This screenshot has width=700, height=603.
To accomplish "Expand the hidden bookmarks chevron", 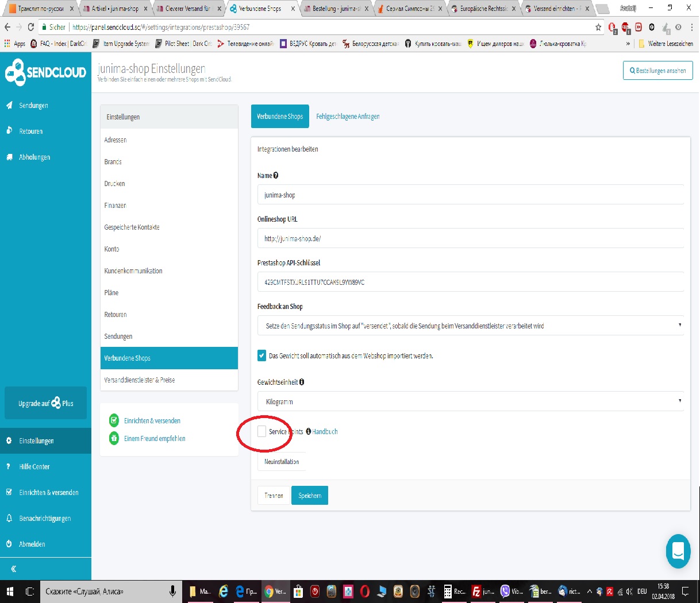I will (x=628, y=44).
